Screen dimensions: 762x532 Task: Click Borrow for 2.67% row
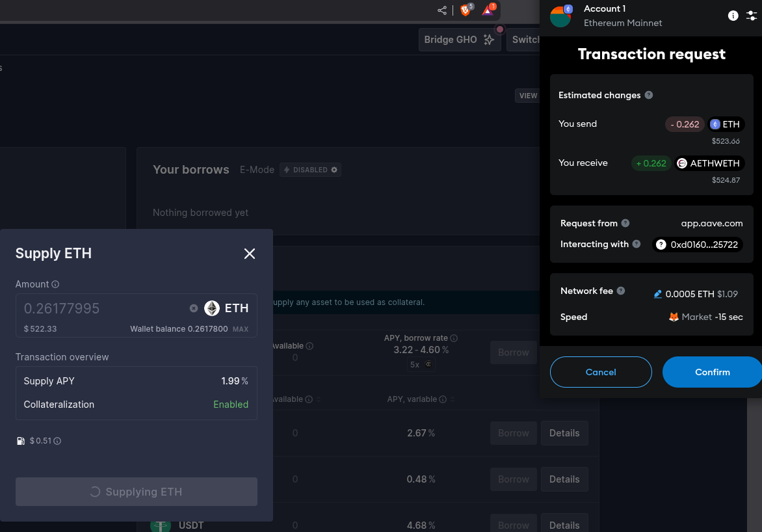click(513, 432)
